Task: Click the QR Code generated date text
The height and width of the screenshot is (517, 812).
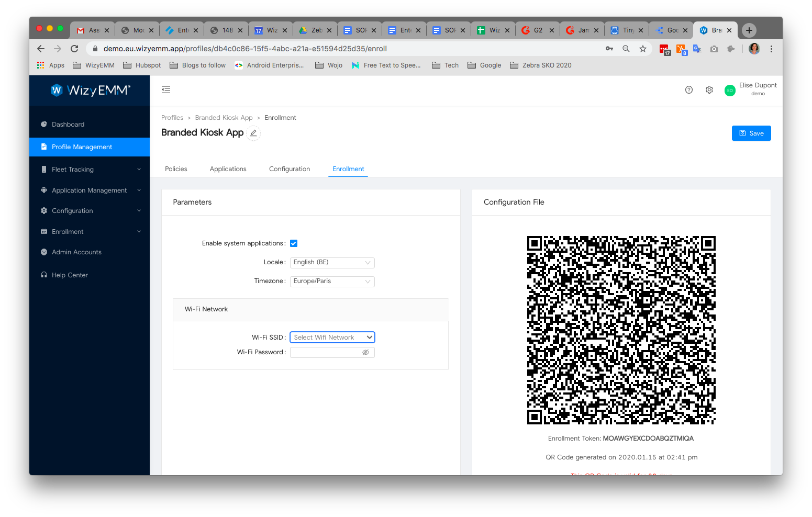Action: [x=621, y=457]
